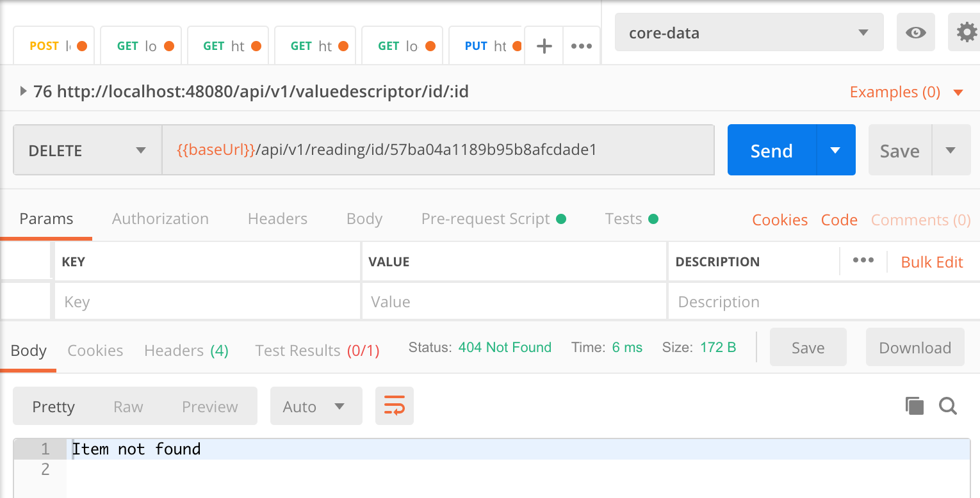
Task: Open the response Headers tab
Action: coord(173,350)
